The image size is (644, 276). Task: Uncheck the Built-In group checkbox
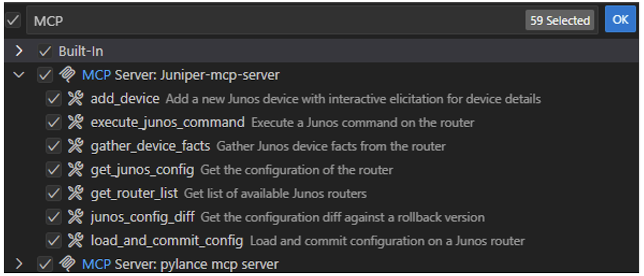(x=45, y=52)
